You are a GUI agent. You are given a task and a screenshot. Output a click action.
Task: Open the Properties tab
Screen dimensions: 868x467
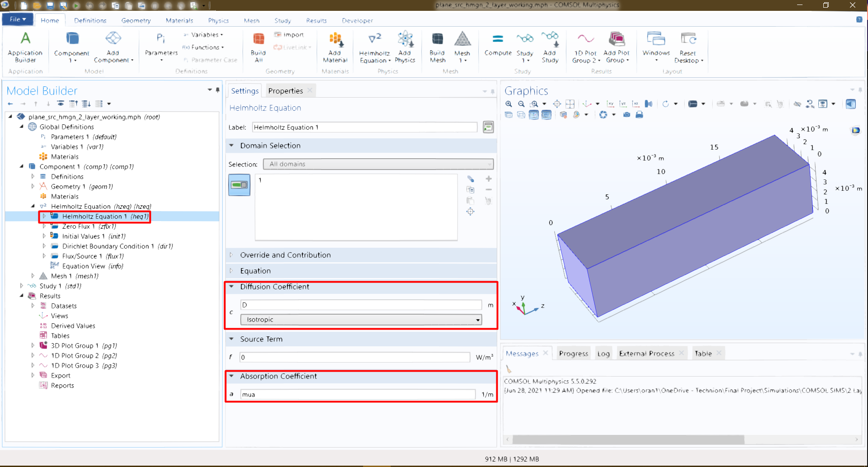pos(285,91)
